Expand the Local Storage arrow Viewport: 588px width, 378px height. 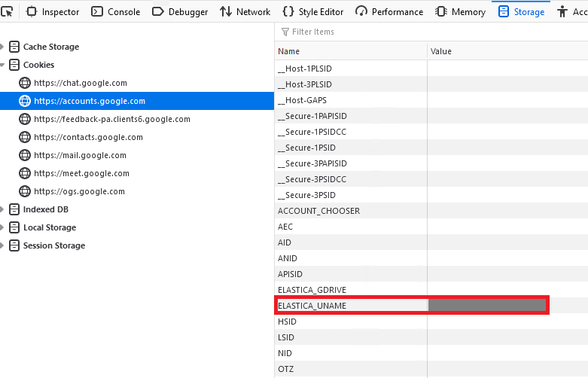[x=3, y=227]
